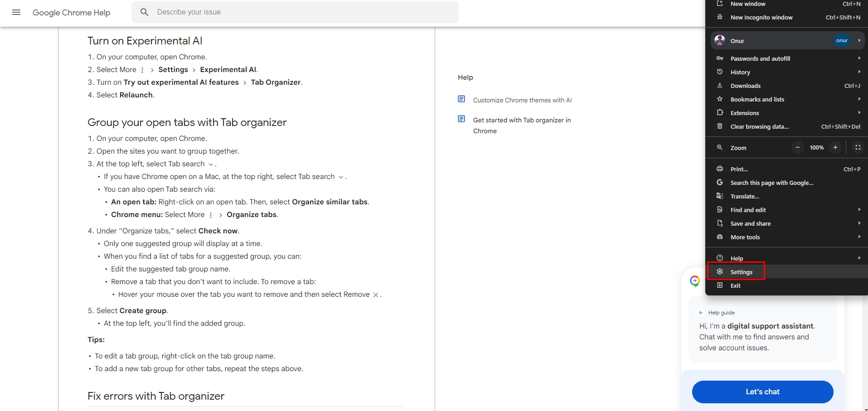The width and height of the screenshot is (868, 411).
Task: Click the article icon beside Customize Chrome themes
Action: (x=461, y=99)
